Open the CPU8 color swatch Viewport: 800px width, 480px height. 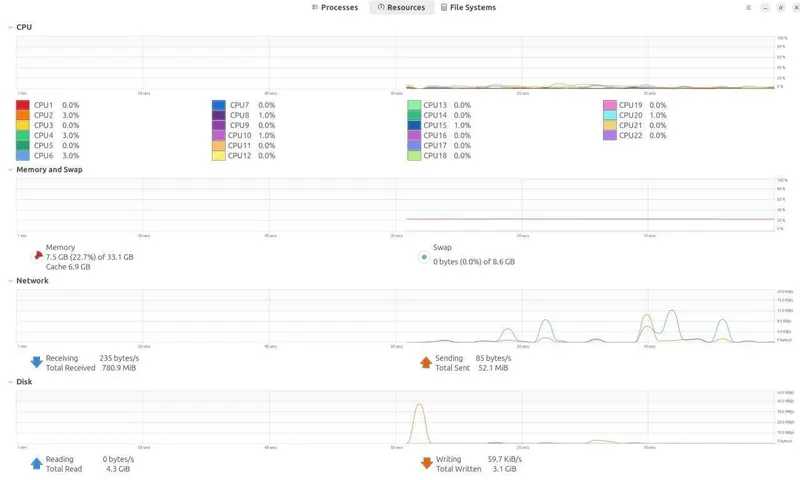coord(219,115)
